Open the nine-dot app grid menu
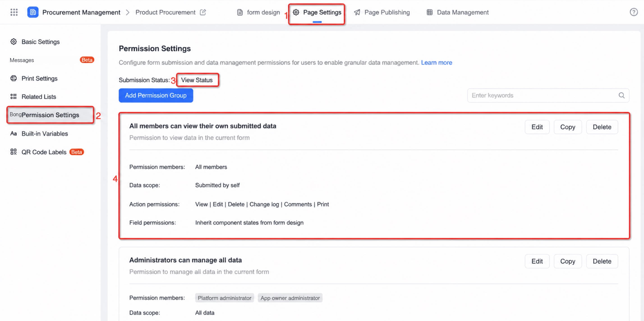 (x=14, y=12)
